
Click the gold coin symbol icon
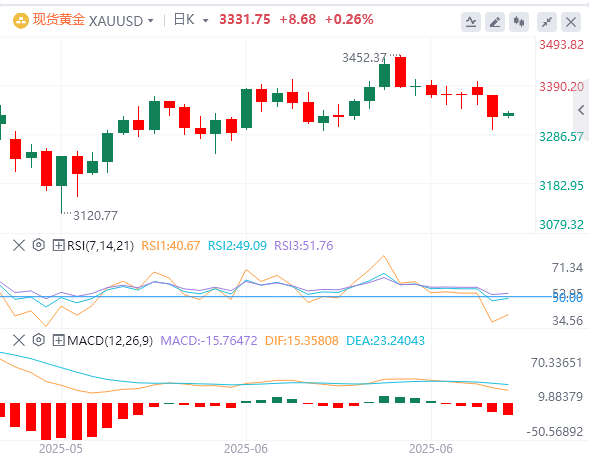[21, 21]
